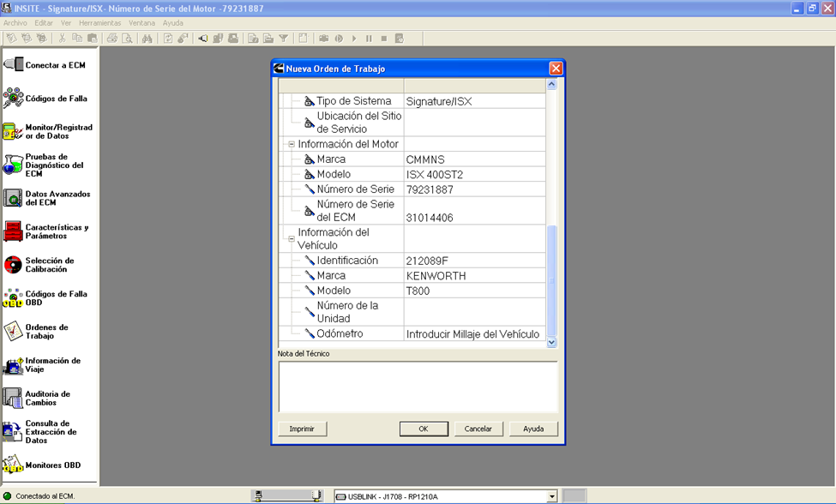Viewport: 836px width, 504px height.
Task: Click the dialog scrollbar up arrow
Action: (551, 85)
